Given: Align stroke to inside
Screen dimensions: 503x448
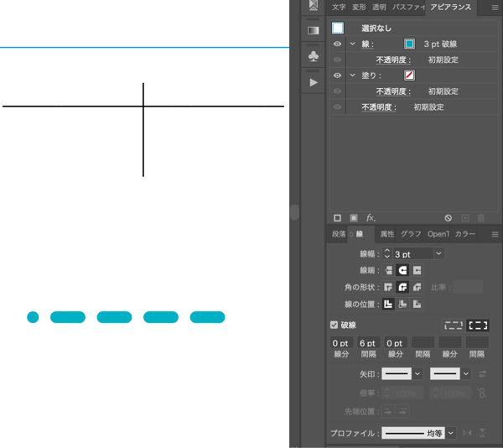Looking at the screenshot, I should pyautogui.click(x=402, y=304).
